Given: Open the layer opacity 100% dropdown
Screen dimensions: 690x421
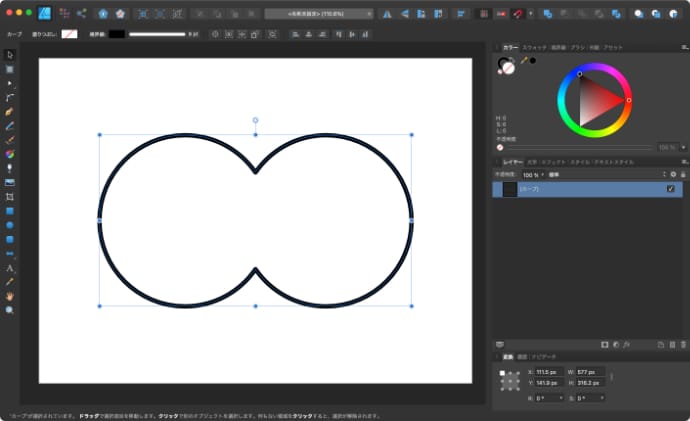Looking at the screenshot, I should pos(531,174).
